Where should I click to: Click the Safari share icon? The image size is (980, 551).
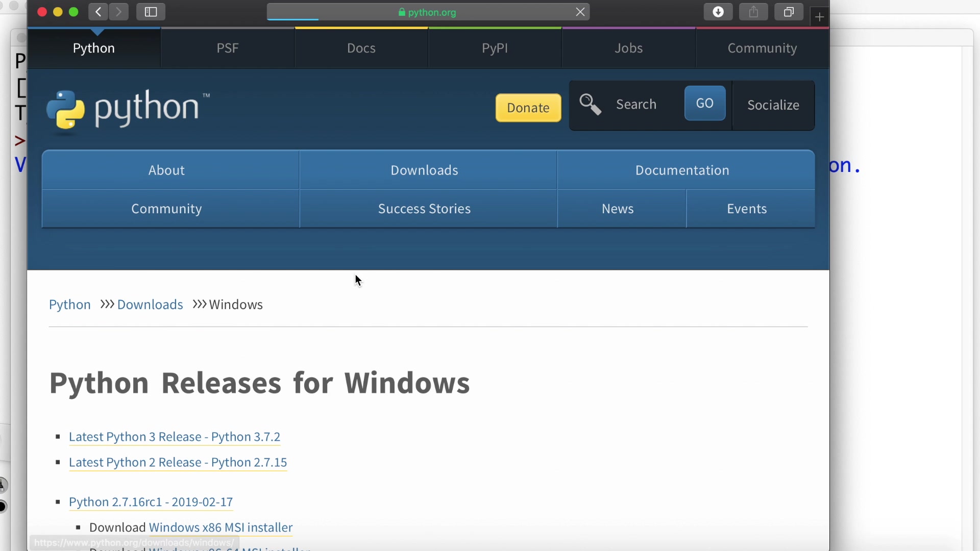tap(753, 12)
